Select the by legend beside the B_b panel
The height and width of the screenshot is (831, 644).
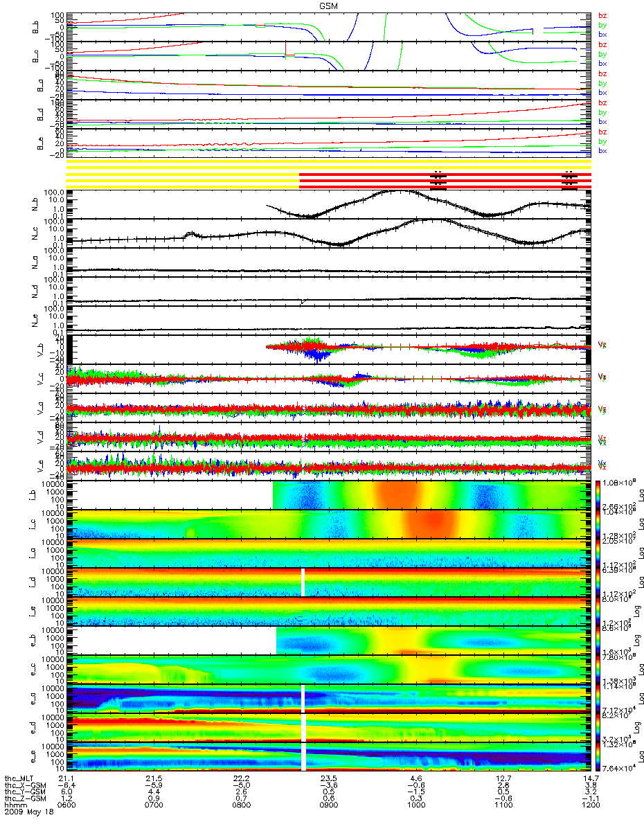(x=602, y=25)
